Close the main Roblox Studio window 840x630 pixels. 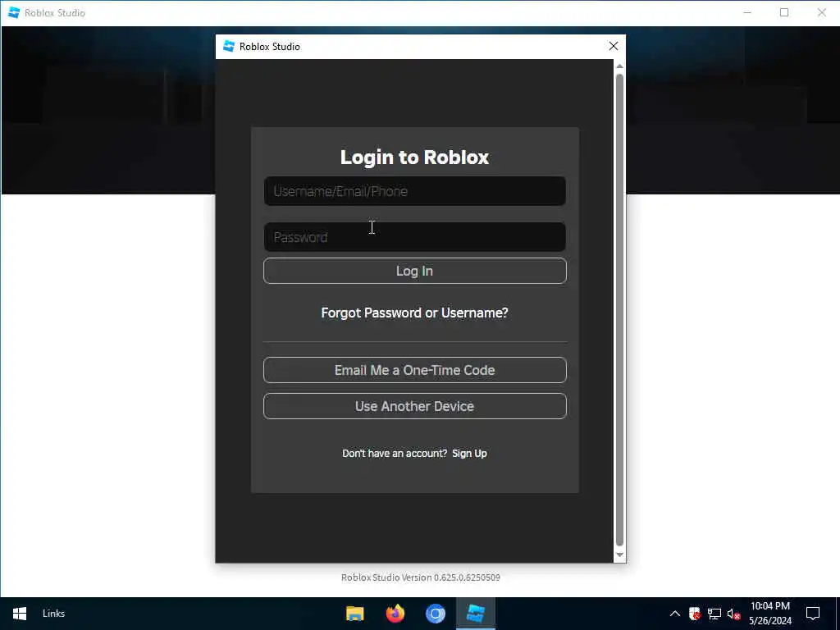(822, 12)
